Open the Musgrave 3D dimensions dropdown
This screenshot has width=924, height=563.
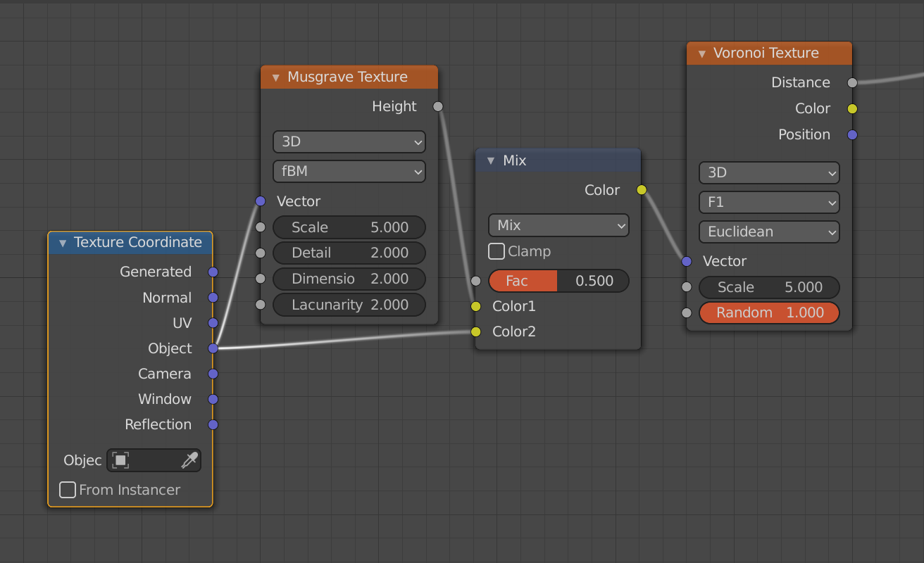tap(349, 141)
